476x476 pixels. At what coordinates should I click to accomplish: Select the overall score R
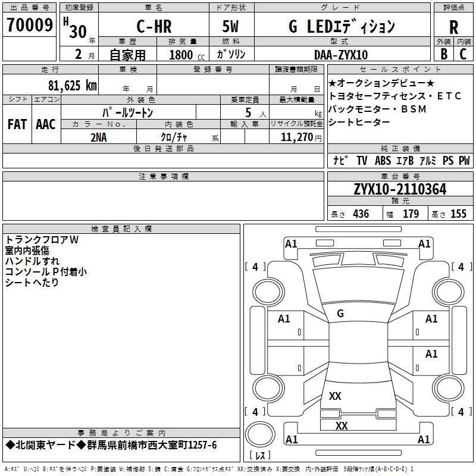point(453,27)
